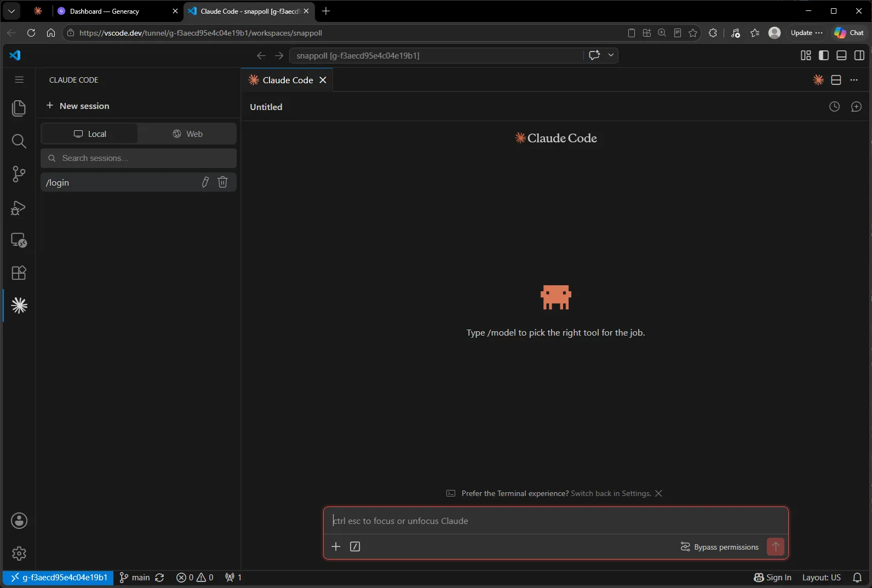Open the Extensions view

click(19, 273)
